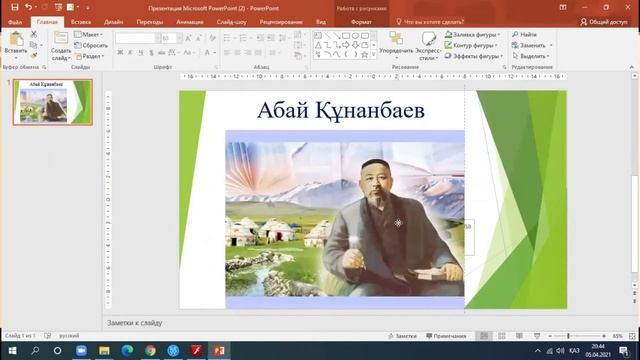Toggle strikethrough (abc) formatting
The width and height of the screenshot is (640, 360).
(x=162, y=53)
